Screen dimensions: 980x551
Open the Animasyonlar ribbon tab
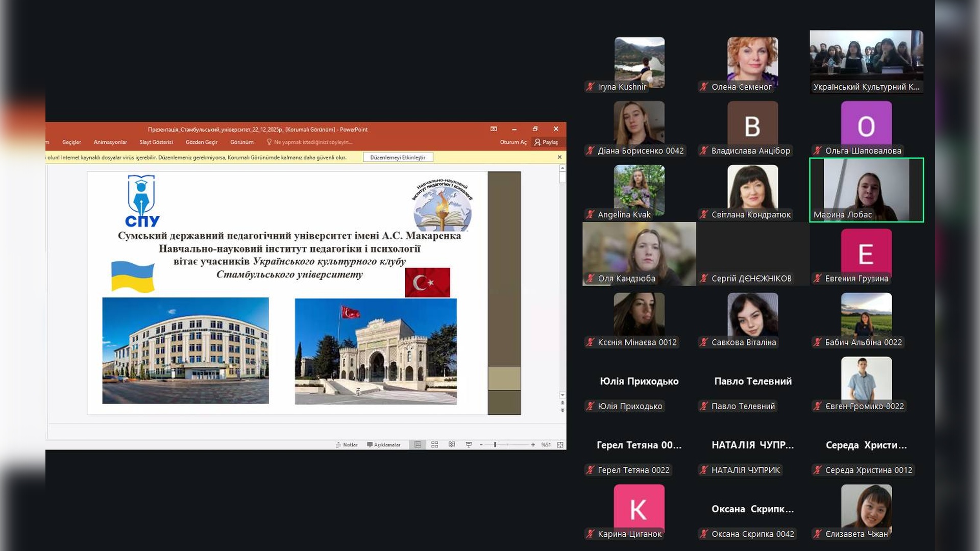pos(110,142)
